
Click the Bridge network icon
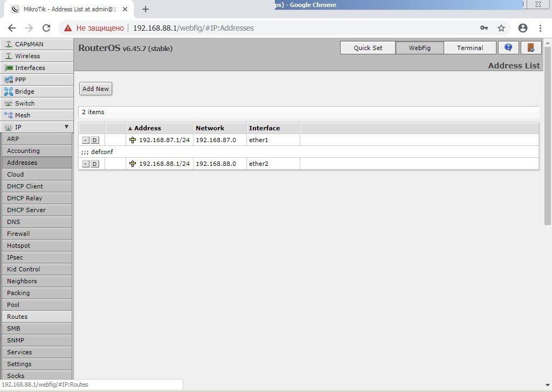tap(9, 92)
